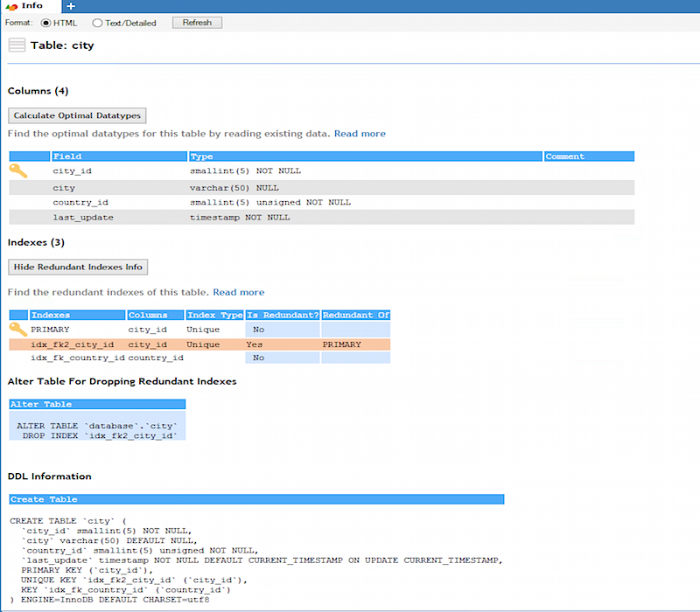Click 'varchar(50) NULL' type cell

click(234, 188)
